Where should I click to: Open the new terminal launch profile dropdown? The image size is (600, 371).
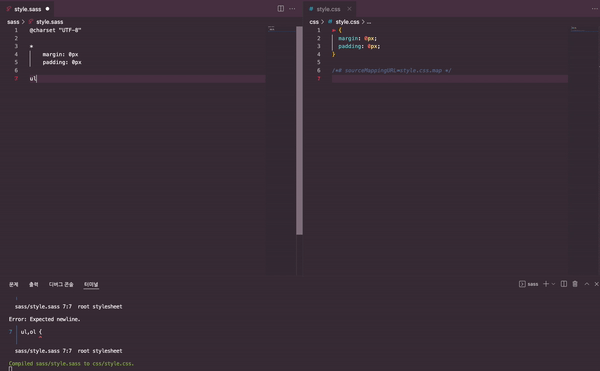click(x=553, y=284)
